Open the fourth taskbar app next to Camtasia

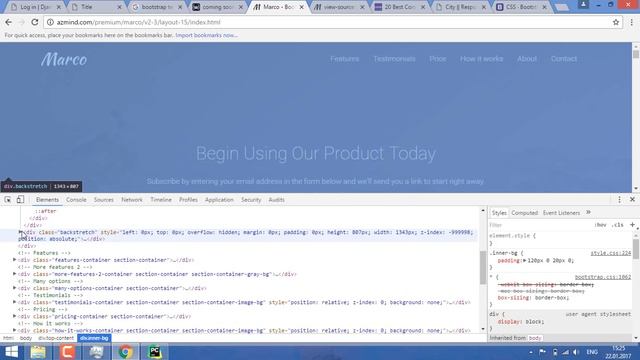(96, 352)
